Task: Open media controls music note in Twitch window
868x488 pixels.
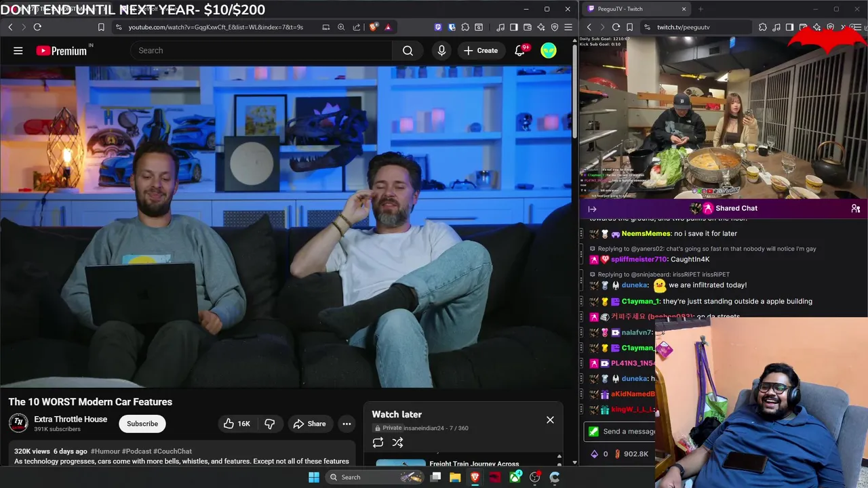Action: click(x=776, y=27)
